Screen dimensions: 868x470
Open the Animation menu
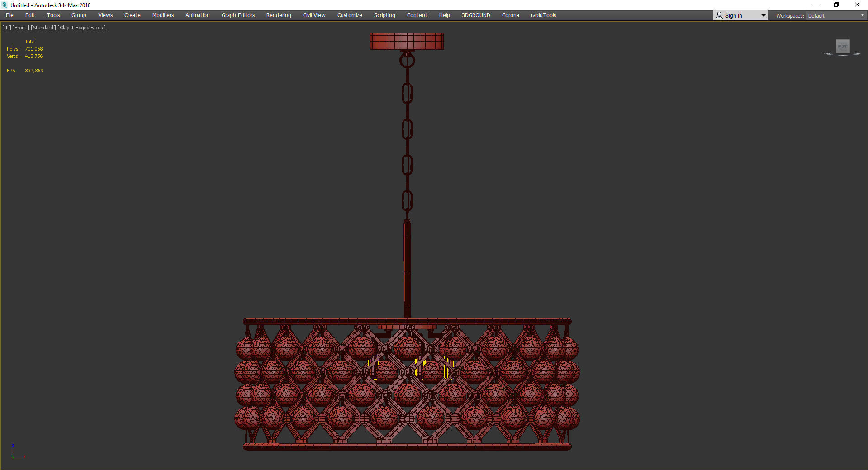point(198,15)
